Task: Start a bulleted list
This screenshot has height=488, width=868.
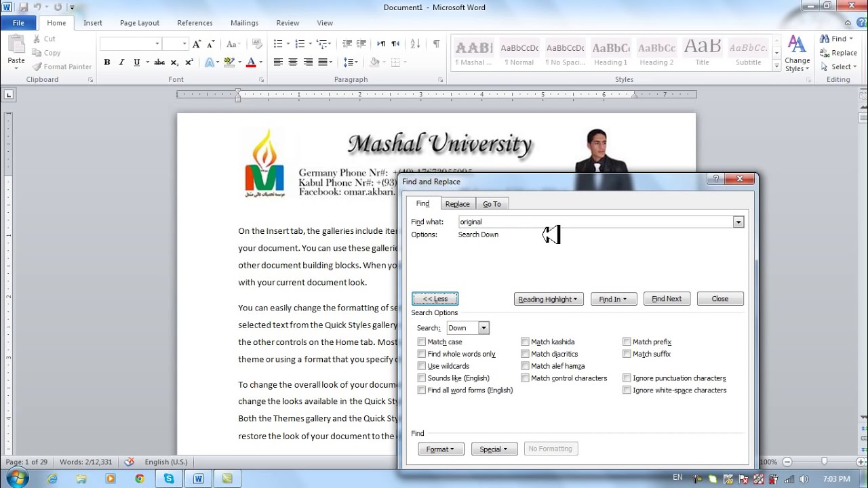Action: (x=277, y=44)
